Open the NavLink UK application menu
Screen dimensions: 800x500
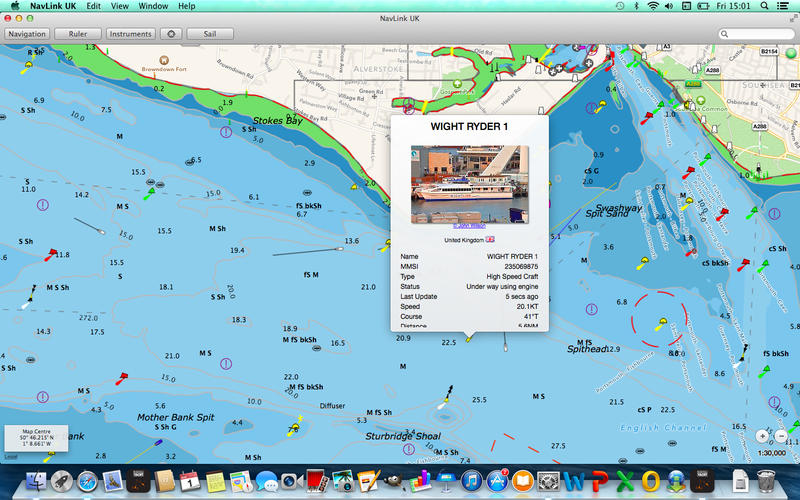pyautogui.click(x=53, y=6)
